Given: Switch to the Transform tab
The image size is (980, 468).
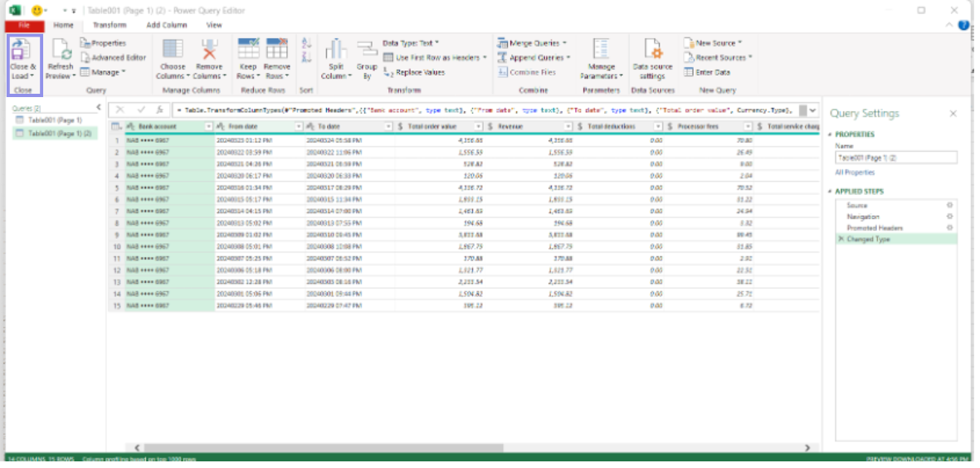Looking at the screenshot, I should tap(110, 25).
